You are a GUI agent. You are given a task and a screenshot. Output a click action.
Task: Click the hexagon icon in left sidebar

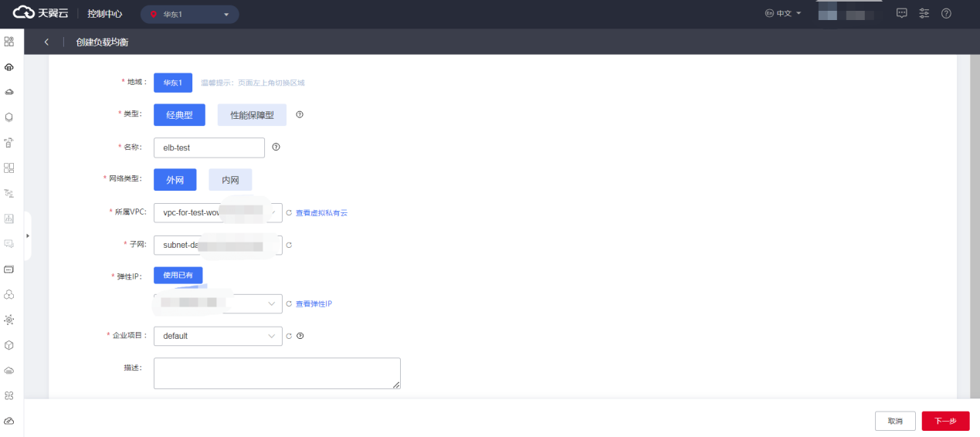[9, 117]
